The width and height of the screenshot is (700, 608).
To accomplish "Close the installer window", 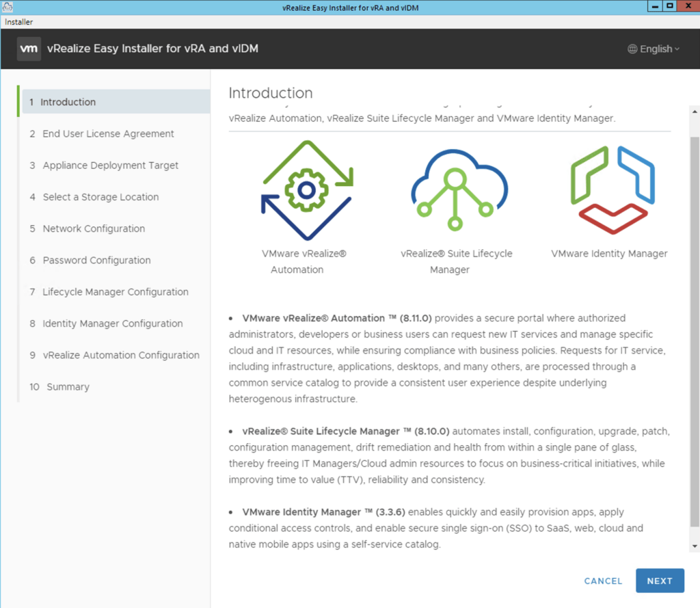I will tap(688, 6).
